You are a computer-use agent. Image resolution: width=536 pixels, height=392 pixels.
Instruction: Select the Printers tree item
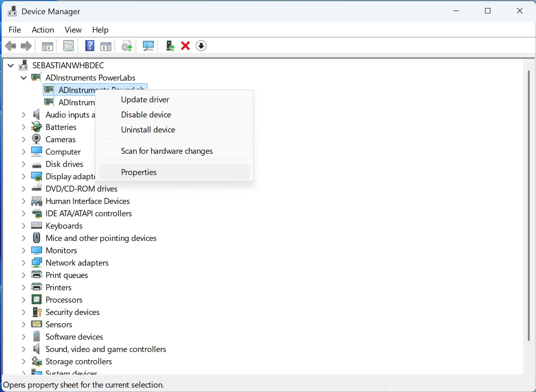click(59, 288)
